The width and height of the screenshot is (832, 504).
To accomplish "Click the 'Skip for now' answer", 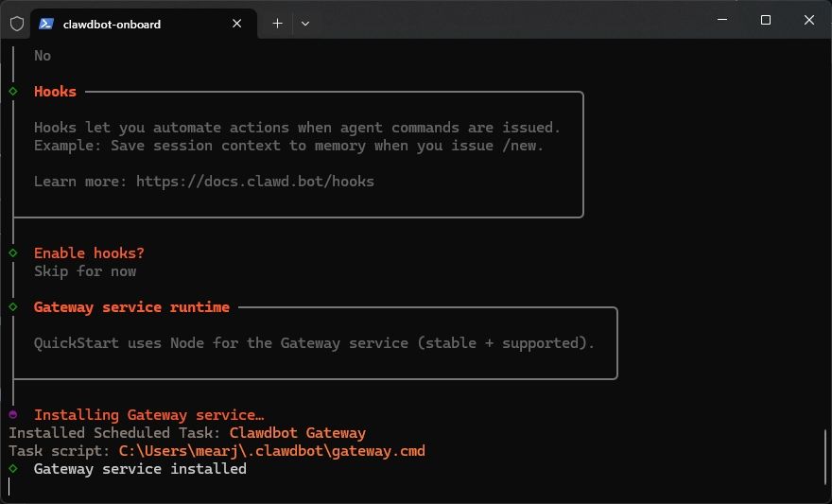I will coord(85,271).
